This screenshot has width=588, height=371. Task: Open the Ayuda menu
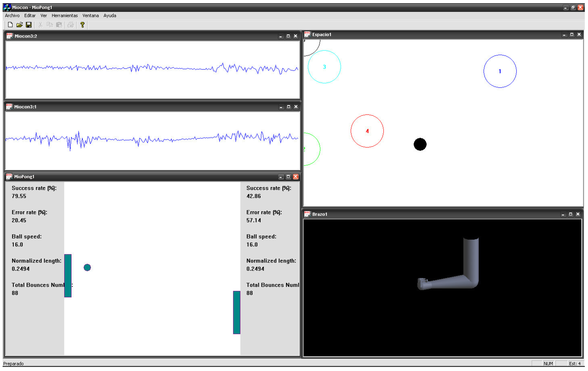tap(110, 16)
